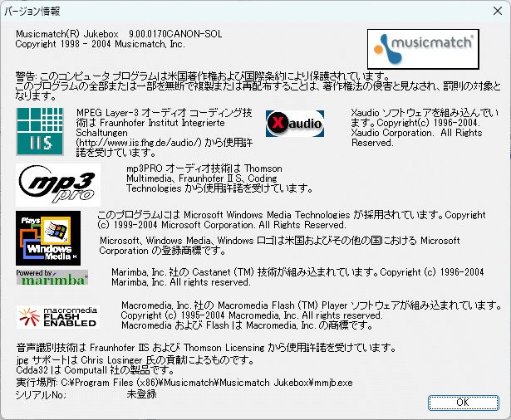Click the Musicmatch(R) Jukebox product name
The image size is (511, 420).
[67, 34]
